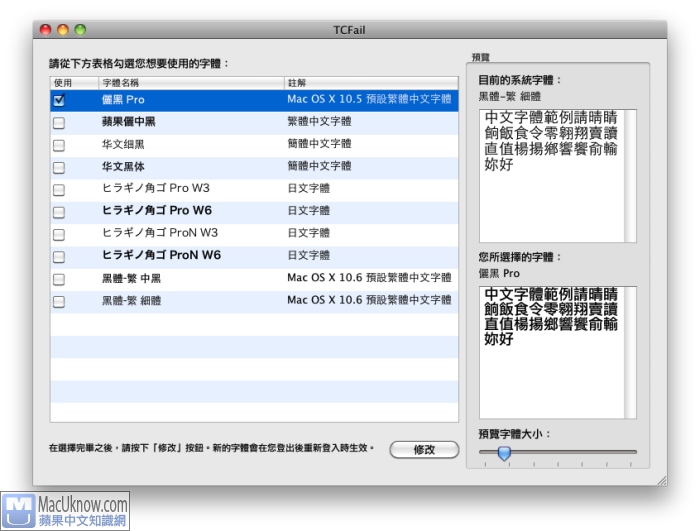Image resolution: width=700 pixels, height=531 pixels.
Task: Uncheck the 儷黑 Pro font checkbox
Action: (x=58, y=101)
